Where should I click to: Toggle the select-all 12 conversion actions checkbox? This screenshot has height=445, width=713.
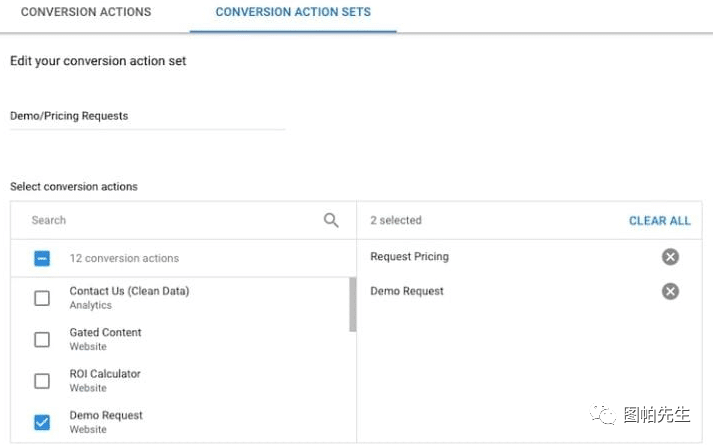(x=42, y=258)
